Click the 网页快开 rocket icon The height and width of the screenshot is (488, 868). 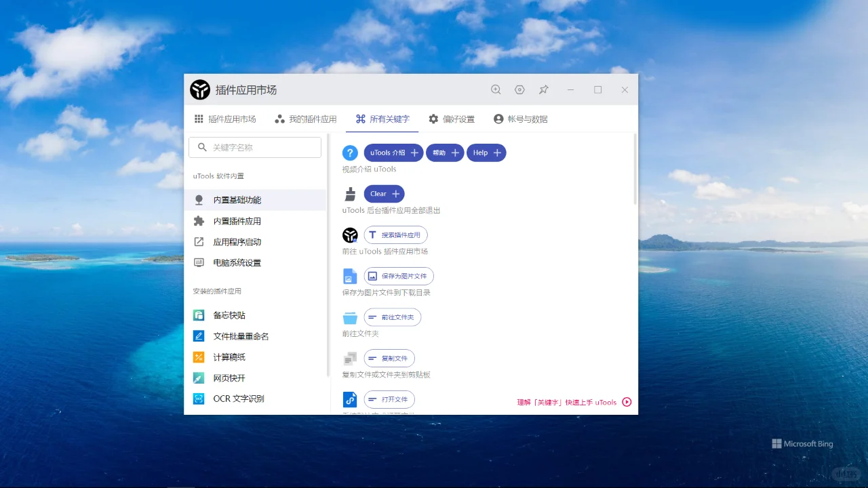pos(199,378)
